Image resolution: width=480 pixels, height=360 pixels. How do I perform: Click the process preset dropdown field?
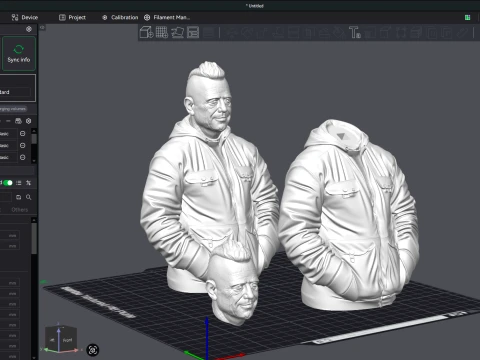(6, 197)
